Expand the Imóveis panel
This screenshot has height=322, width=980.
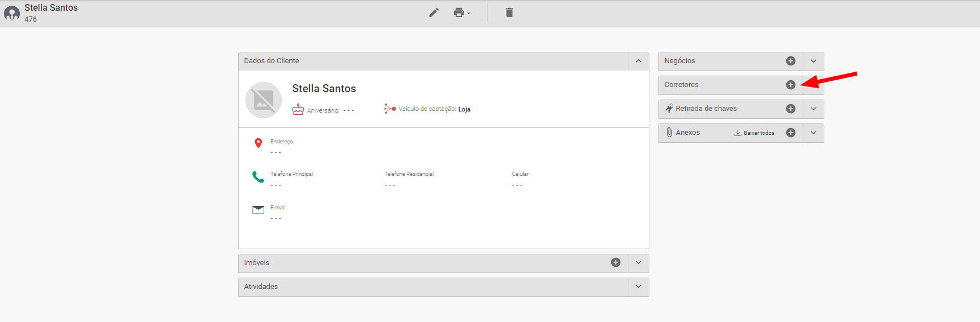pyautogui.click(x=638, y=262)
